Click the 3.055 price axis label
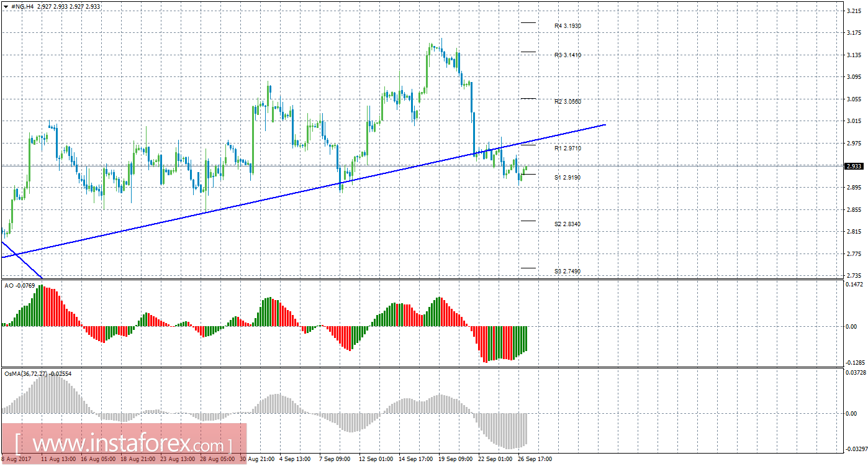 click(x=854, y=99)
